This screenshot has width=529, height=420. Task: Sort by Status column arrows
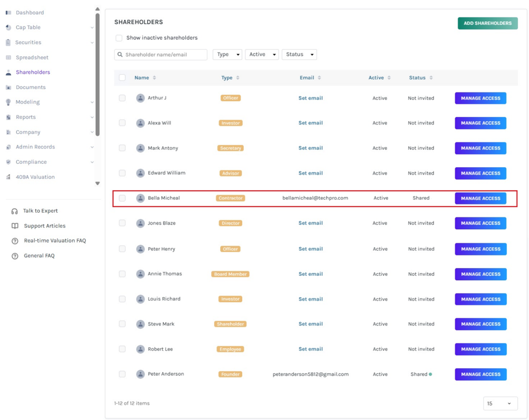tap(431, 78)
